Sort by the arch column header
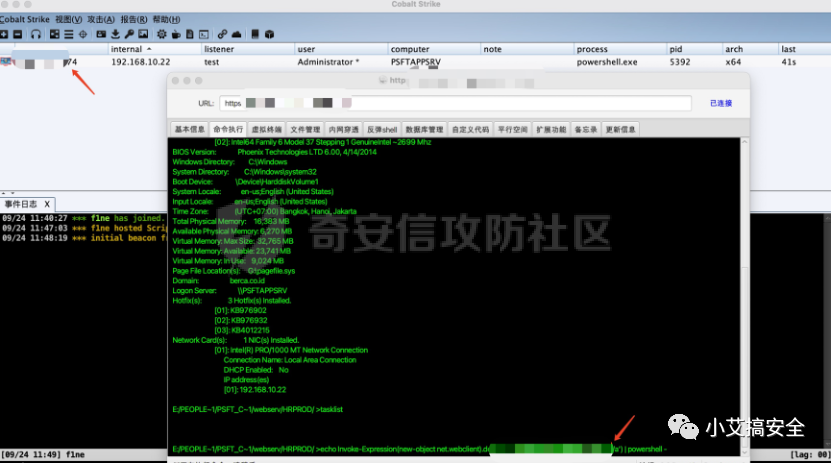Screen dimensions: 832x464 [751, 49]
